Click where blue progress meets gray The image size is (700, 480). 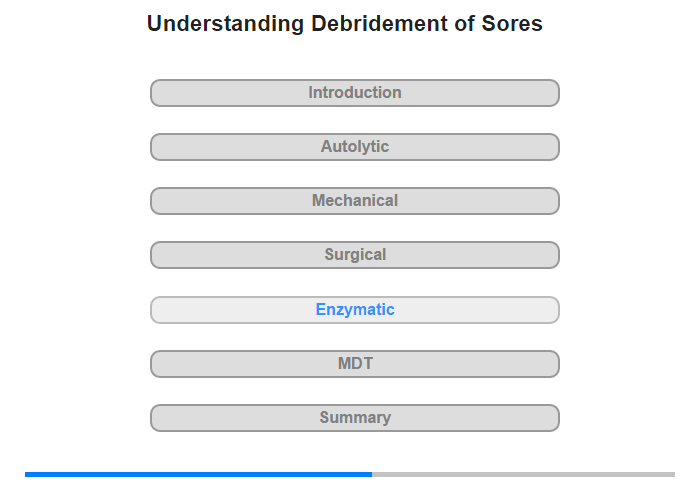pyautogui.click(x=372, y=474)
